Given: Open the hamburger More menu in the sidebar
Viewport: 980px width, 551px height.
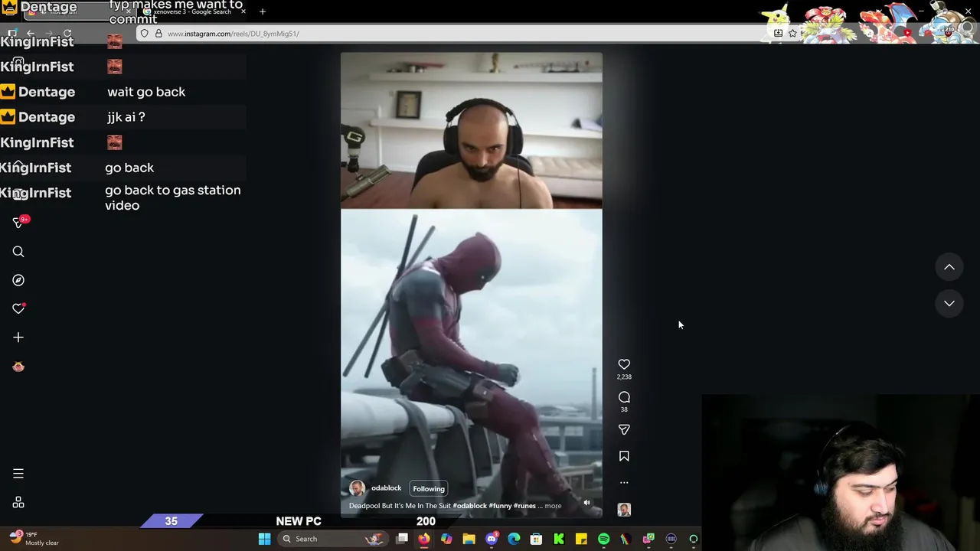Looking at the screenshot, I should pos(18,474).
